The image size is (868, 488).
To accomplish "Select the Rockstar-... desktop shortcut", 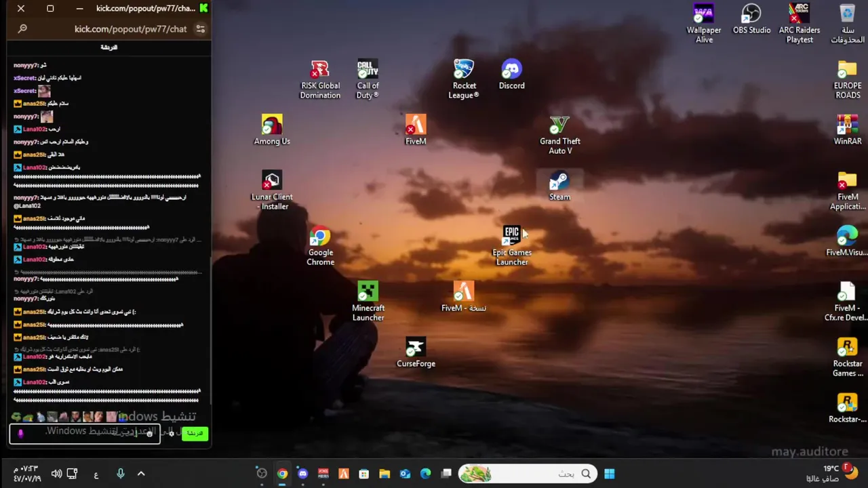I will 848,409.
